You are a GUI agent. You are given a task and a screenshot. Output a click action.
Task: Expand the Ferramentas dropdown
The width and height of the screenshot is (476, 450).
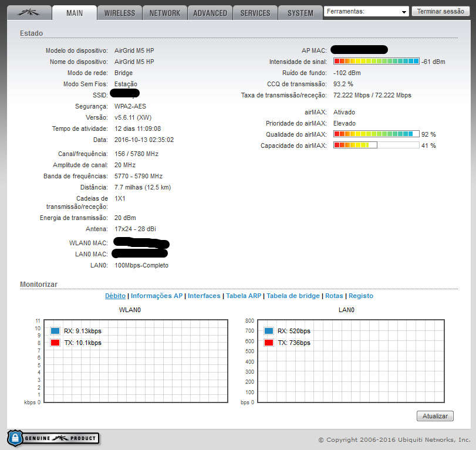tap(366, 12)
